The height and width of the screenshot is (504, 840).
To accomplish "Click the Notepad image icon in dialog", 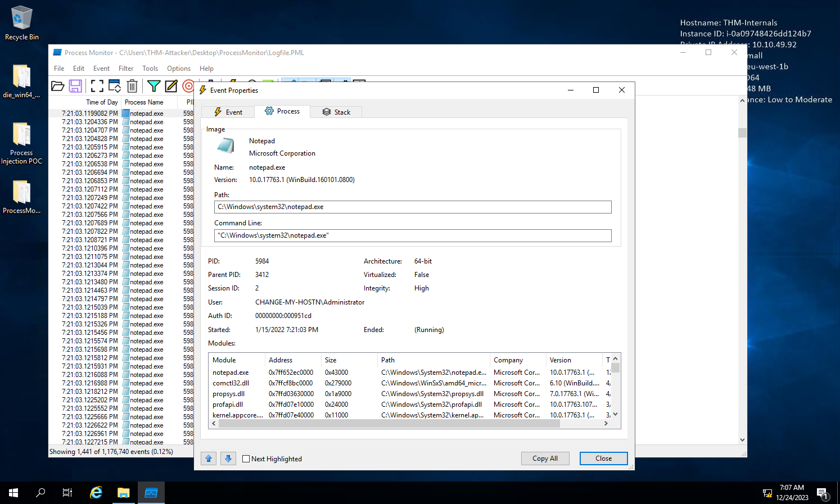I will tap(225, 146).
